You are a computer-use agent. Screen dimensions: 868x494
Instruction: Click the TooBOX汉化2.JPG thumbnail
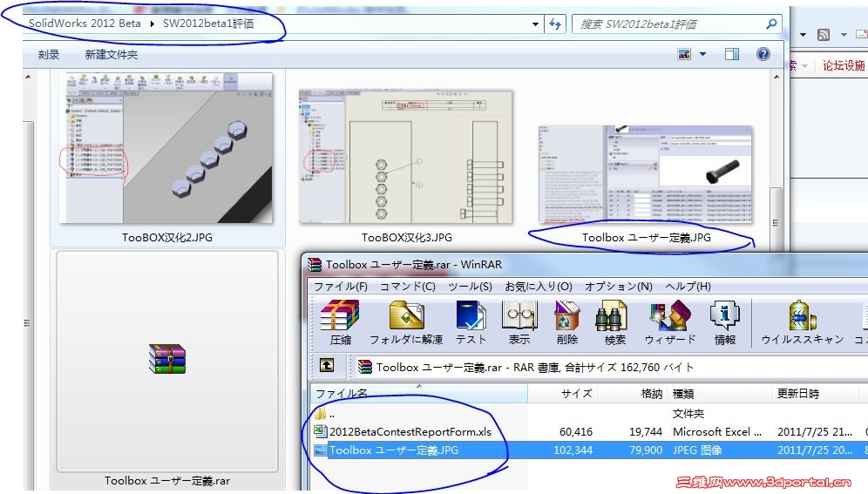coord(166,148)
